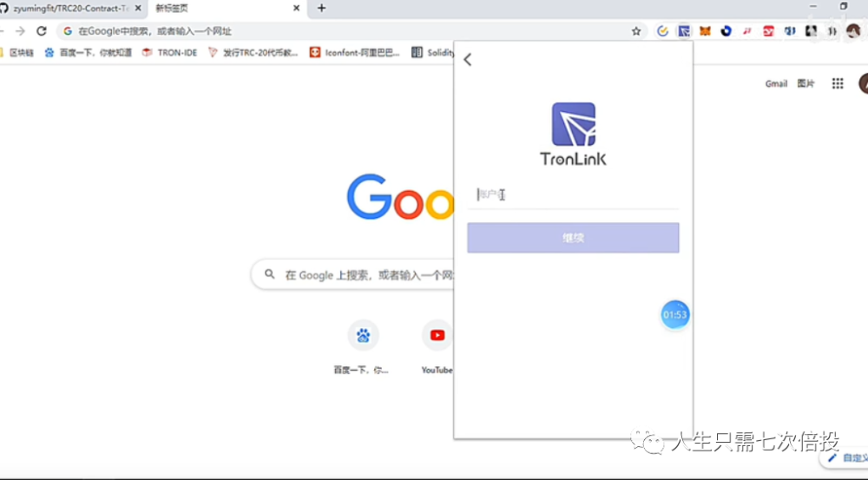Switch to the zyumingfit/TRC20-Contract tab
Viewport: 868px width, 480px height.
pos(71,9)
